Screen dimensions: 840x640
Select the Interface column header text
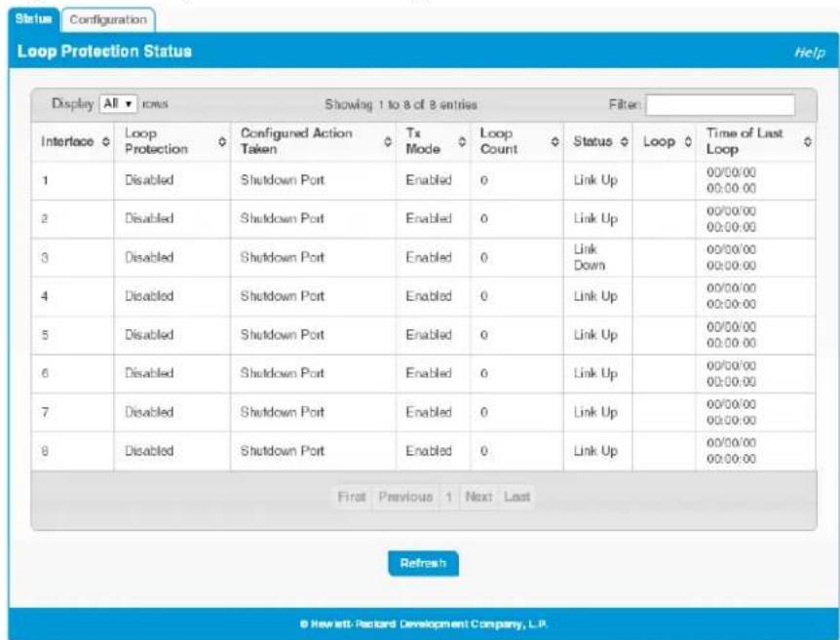pos(67,142)
